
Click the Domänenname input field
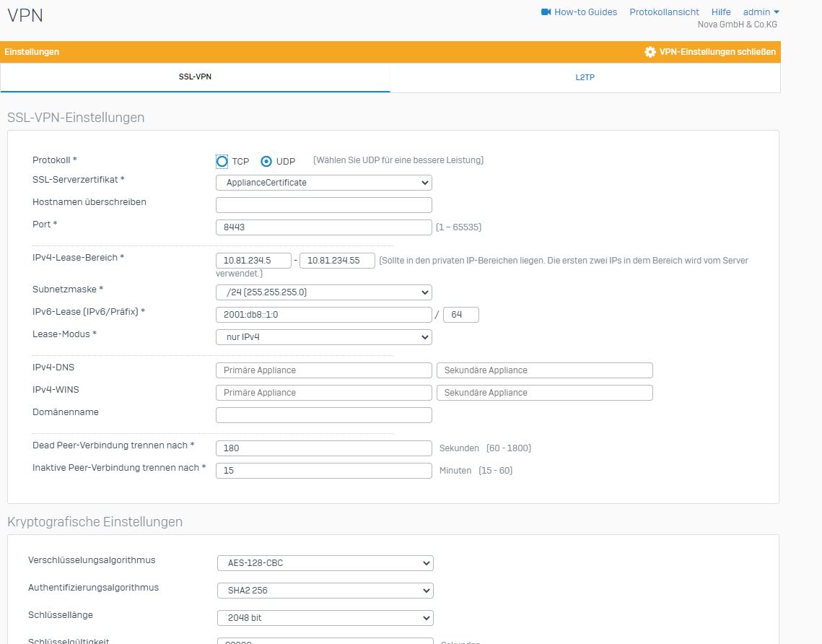click(324, 415)
